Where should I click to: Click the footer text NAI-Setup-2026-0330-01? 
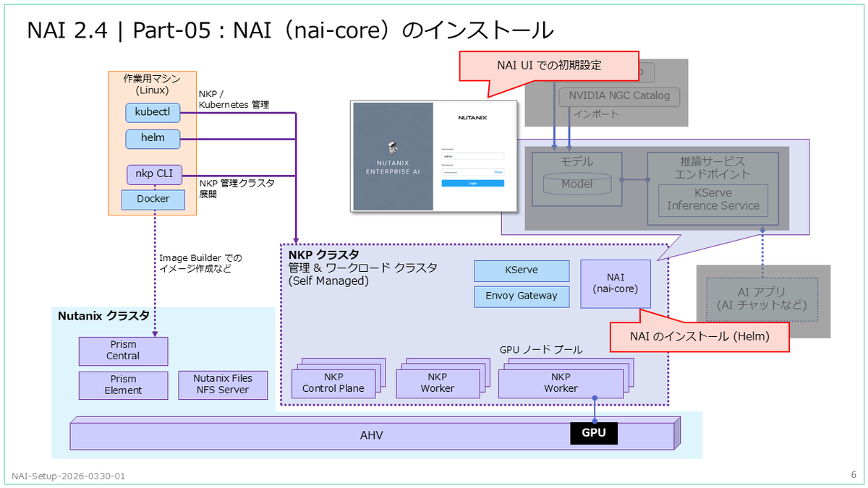coord(69,476)
